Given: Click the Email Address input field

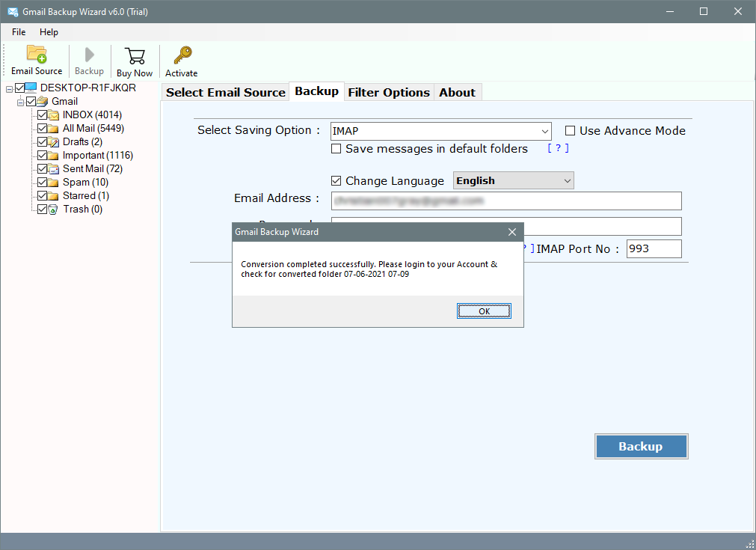Looking at the screenshot, I should tap(506, 201).
